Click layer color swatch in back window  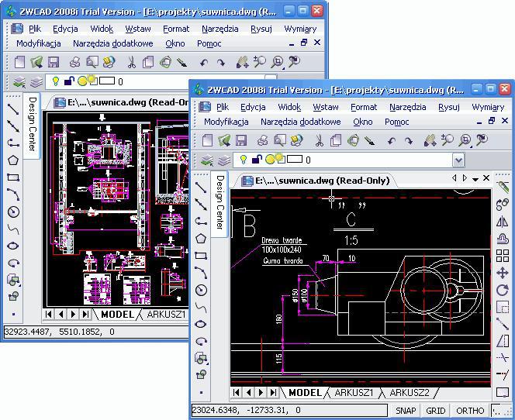(x=107, y=81)
